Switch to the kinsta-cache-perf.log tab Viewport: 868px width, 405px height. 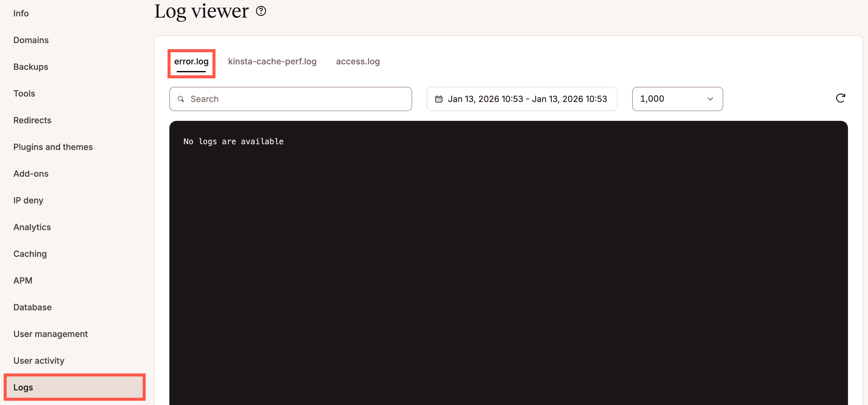272,61
